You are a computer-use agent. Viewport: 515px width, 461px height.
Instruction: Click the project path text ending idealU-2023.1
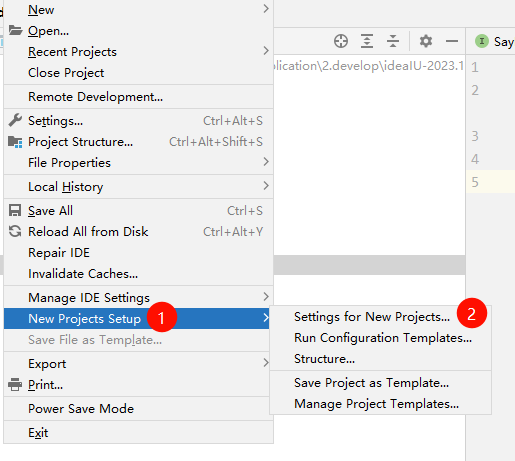369,66
